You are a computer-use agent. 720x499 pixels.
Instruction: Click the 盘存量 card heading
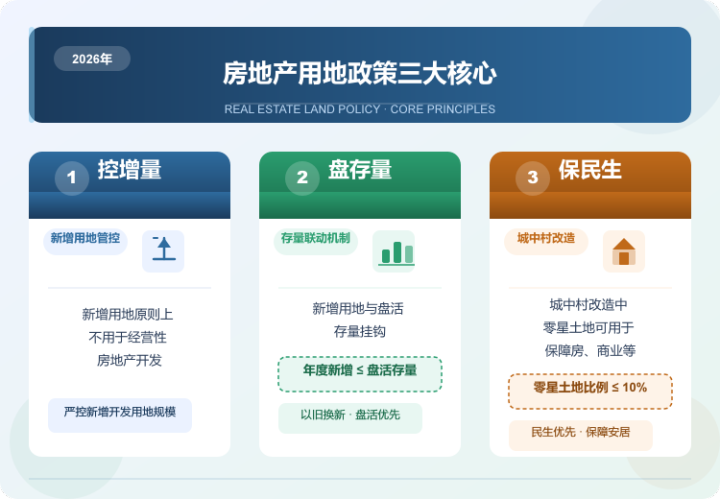click(x=360, y=170)
